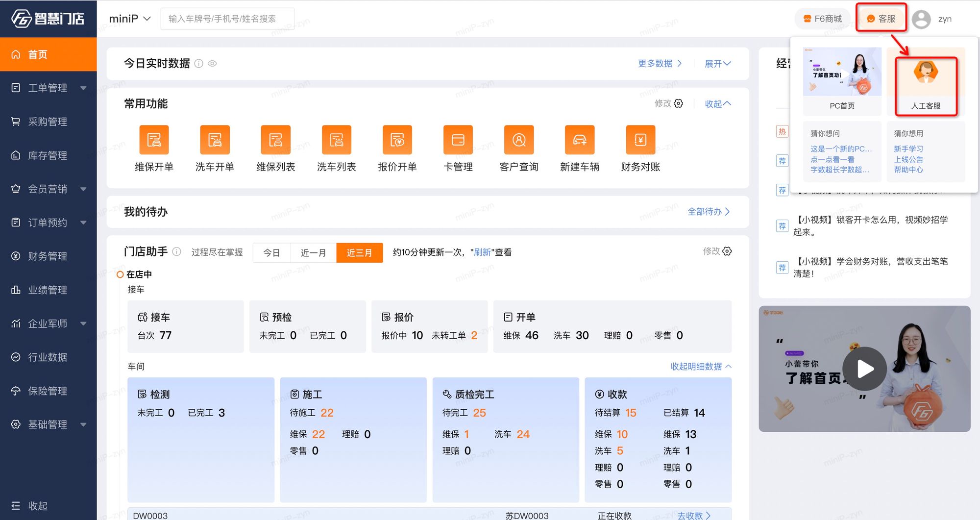Open the 洗车开单 shortcut icon

point(215,140)
